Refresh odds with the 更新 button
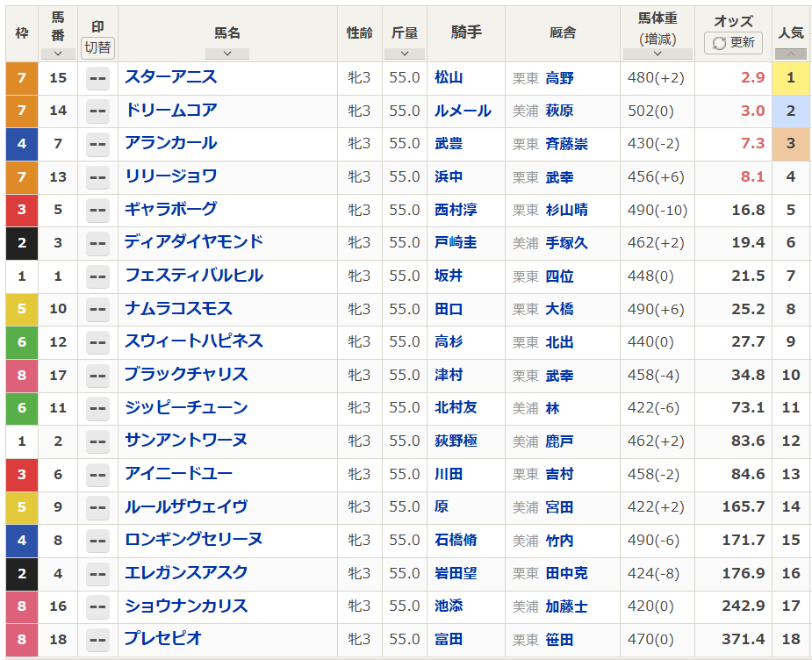Viewport: 812px width, 660px height. click(733, 42)
